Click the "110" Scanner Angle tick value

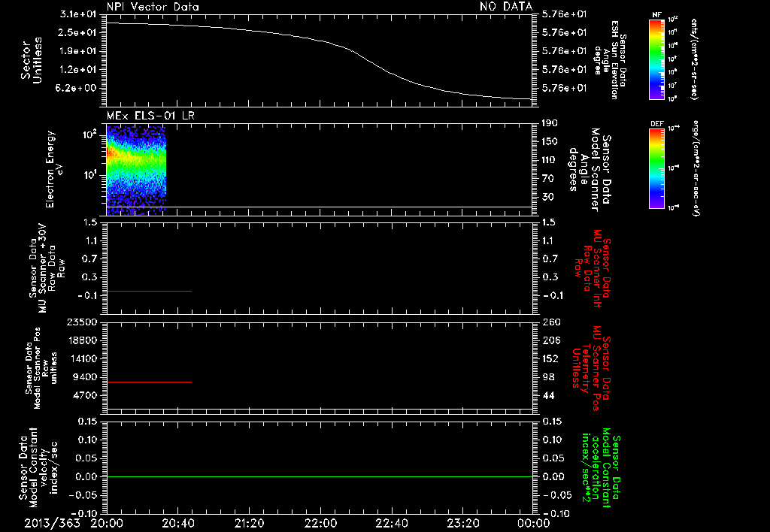550,160
